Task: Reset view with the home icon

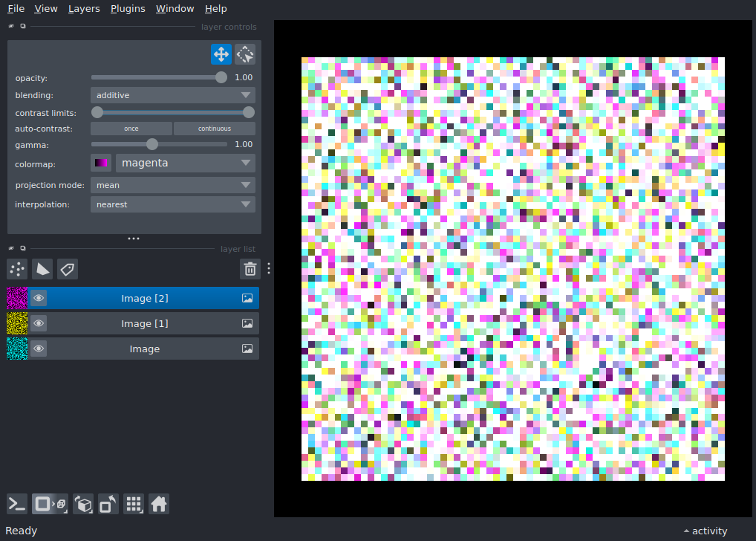Action: (159, 504)
